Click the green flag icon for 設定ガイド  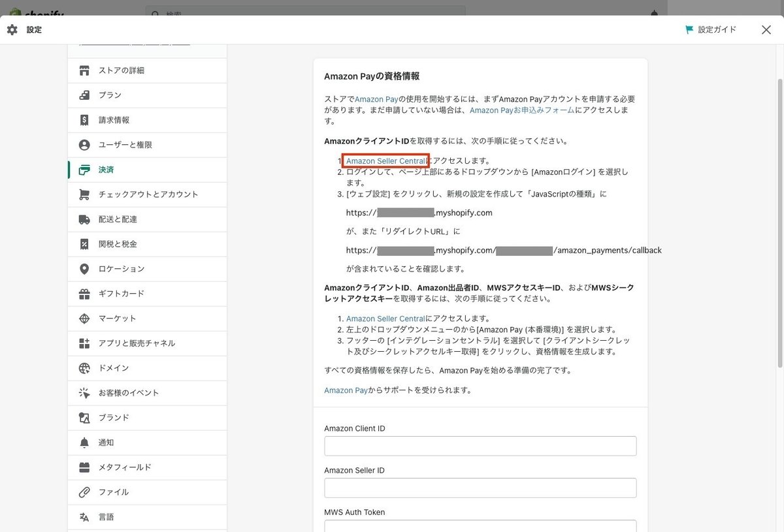[689, 30]
